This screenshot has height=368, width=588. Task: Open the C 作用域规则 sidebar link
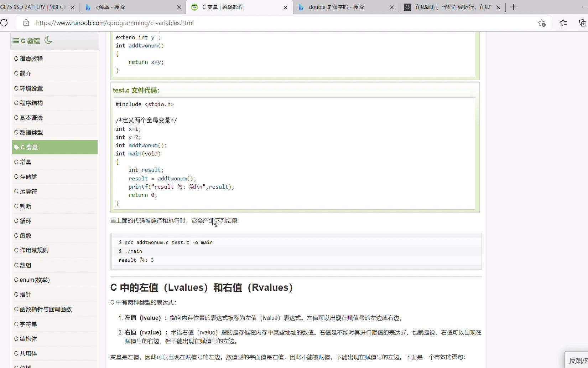click(x=55, y=250)
